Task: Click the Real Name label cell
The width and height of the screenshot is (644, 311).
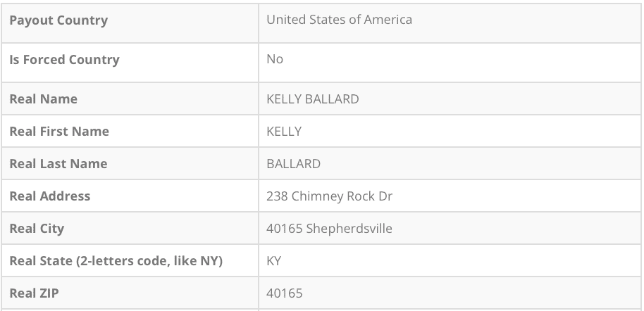Action: 43,99
